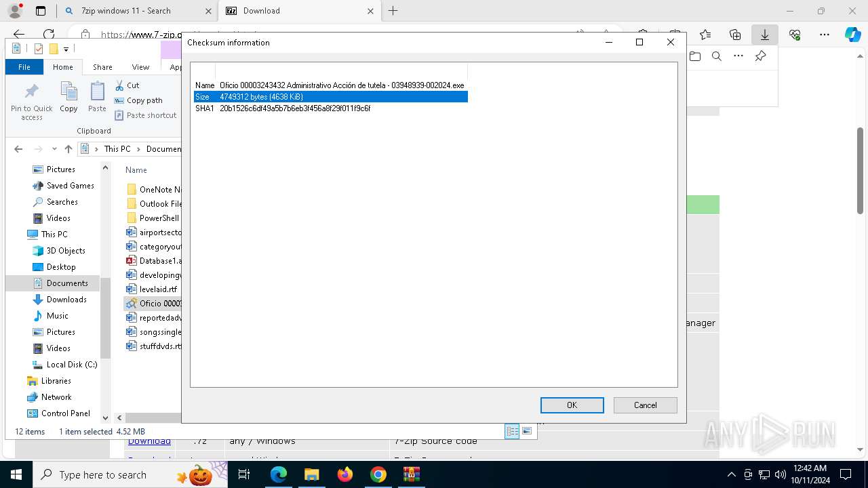The width and height of the screenshot is (868, 488).
Task: Select the Size row in the checksum list
Action: [331, 97]
